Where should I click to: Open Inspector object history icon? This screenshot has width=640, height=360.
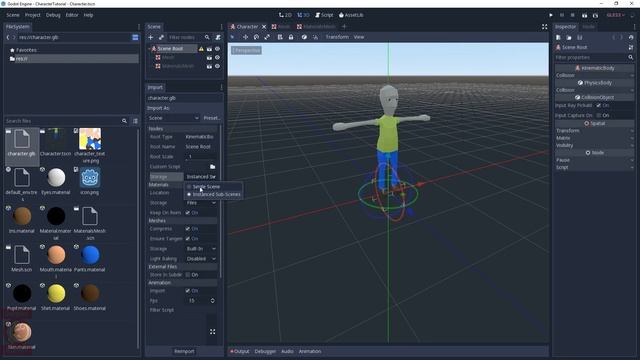pyautogui.click(x=631, y=38)
